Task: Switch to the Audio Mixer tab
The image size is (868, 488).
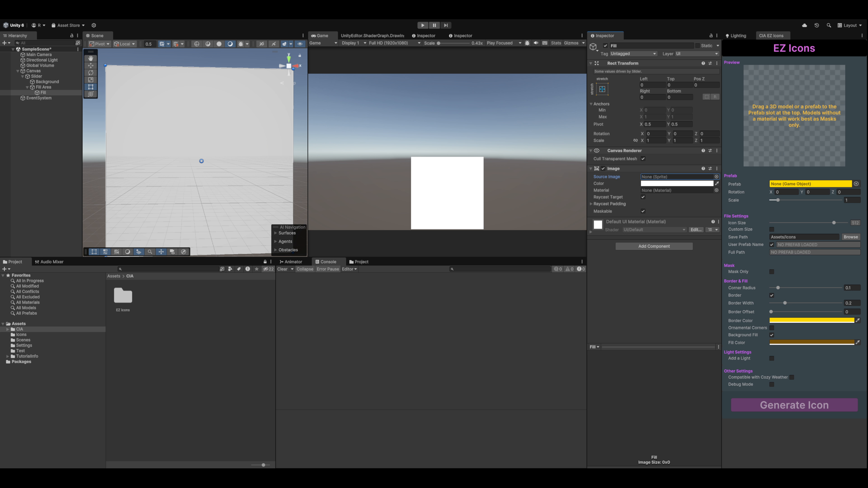Action: click(49, 262)
